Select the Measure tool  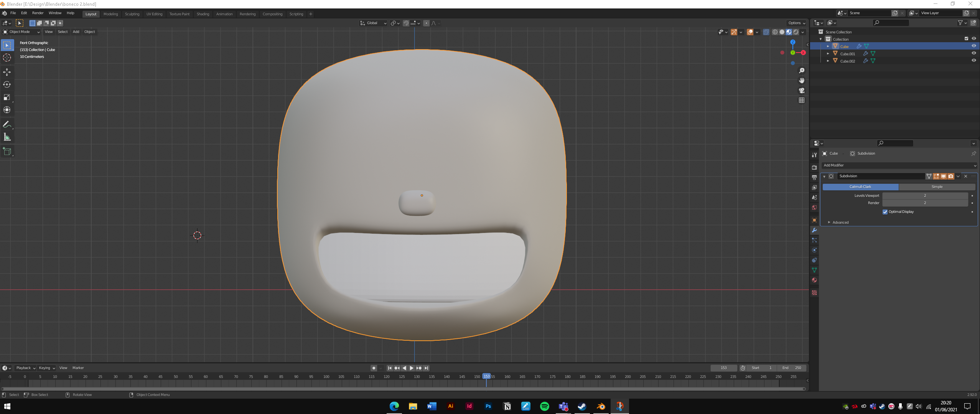click(x=7, y=137)
